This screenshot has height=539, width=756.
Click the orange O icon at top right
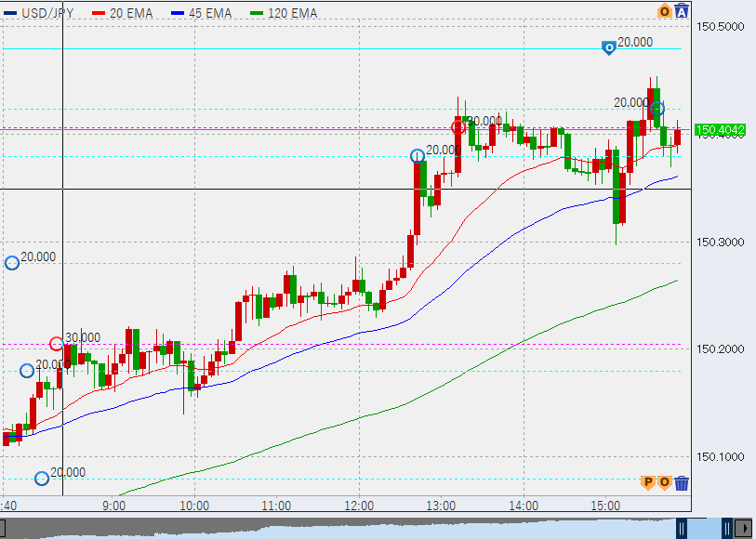pos(665,12)
